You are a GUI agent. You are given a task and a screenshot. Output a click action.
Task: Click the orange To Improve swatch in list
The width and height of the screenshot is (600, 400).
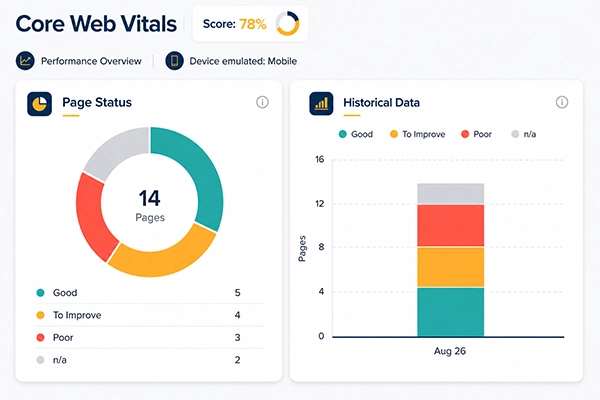pos(40,315)
